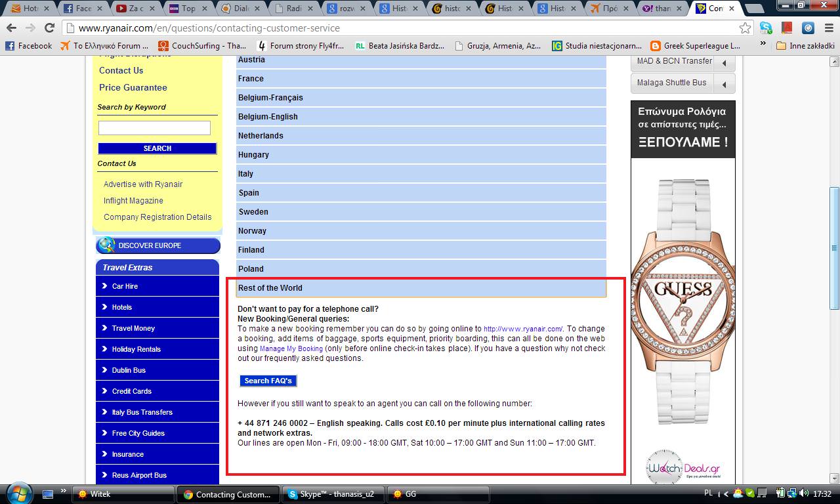Click the Search by Keyword text box
Image resolution: width=840 pixels, height=504 pixels.
[154, 128]
